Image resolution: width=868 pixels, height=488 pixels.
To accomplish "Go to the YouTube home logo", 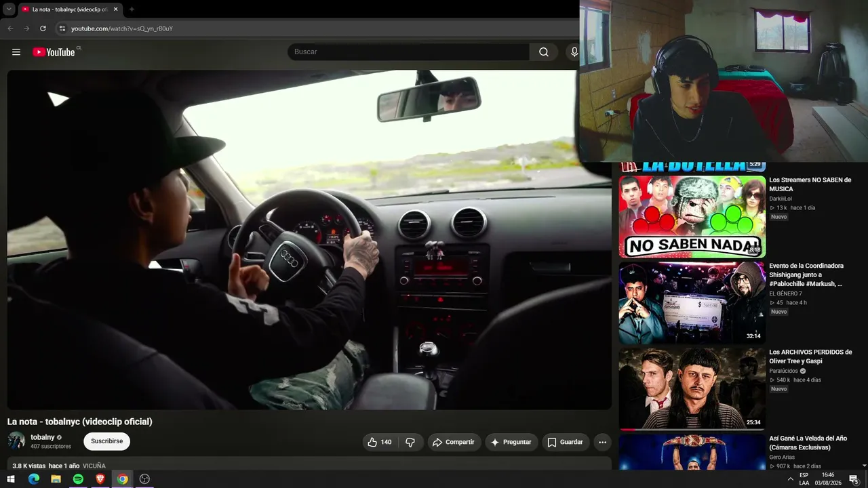I will (x=54, y=52).
